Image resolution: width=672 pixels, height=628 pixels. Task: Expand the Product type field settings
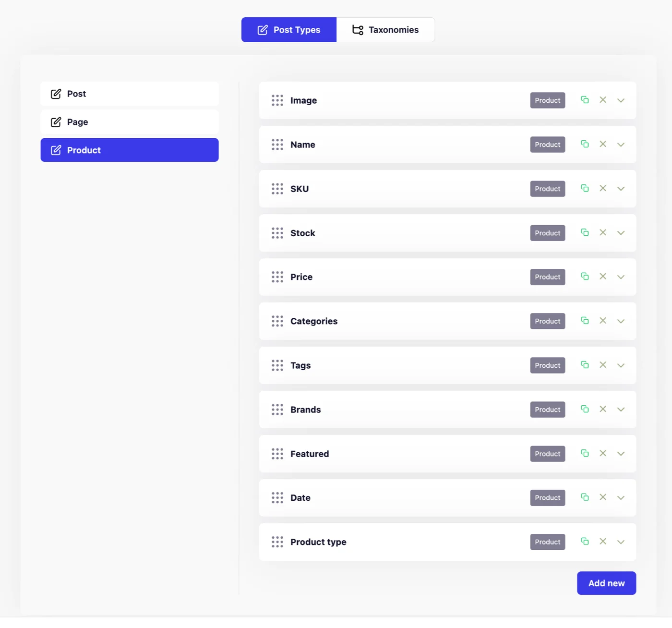621,542
